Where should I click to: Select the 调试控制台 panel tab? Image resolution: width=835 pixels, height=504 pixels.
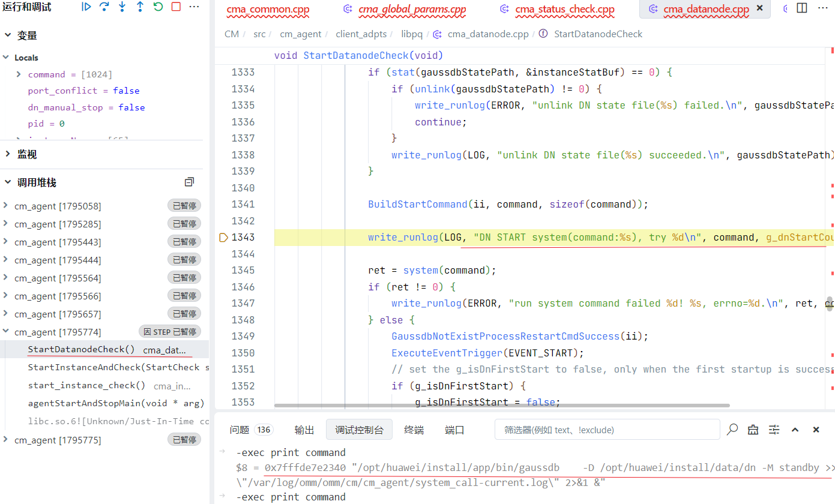(359, 430)
